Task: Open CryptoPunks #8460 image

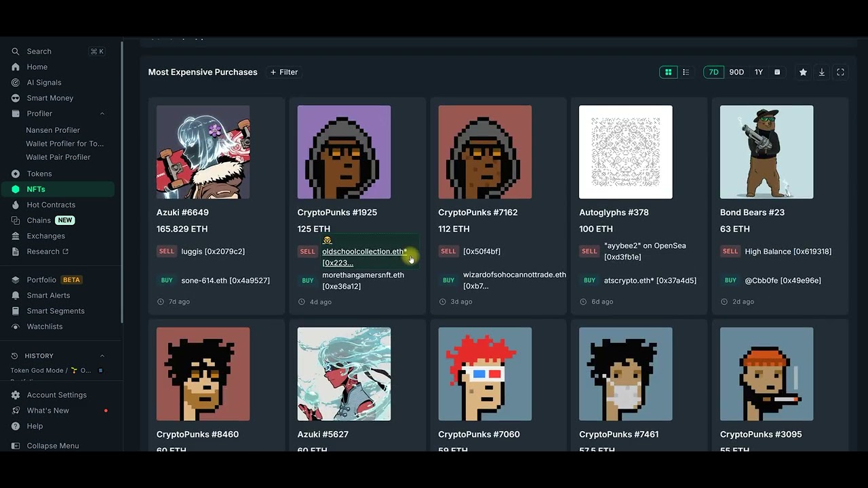Action: [x=203, y=374]
